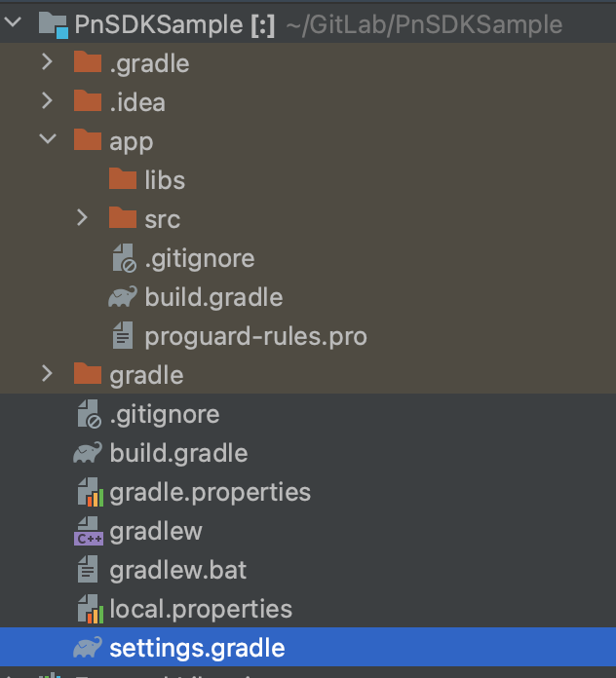Click the PnSDKSample project module icon

click(x=54, y=24)
